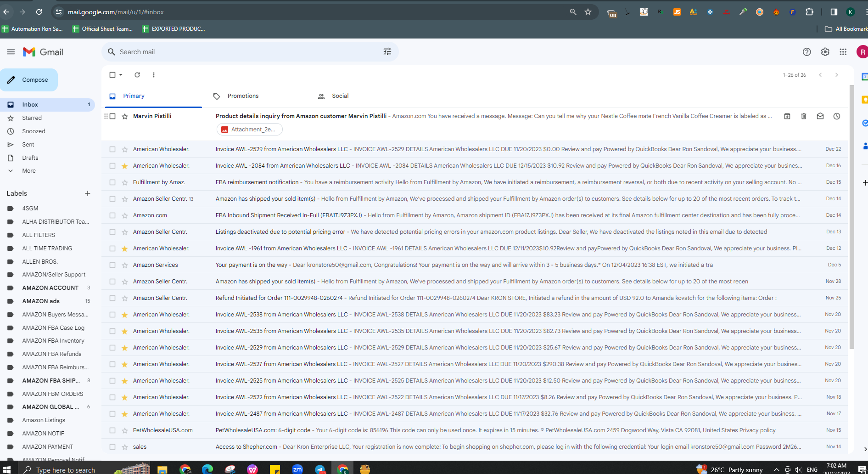This screenshot has width=868, height=474.
Task: Open Gmail main menu hamburger icon
Action: point(11,52)
